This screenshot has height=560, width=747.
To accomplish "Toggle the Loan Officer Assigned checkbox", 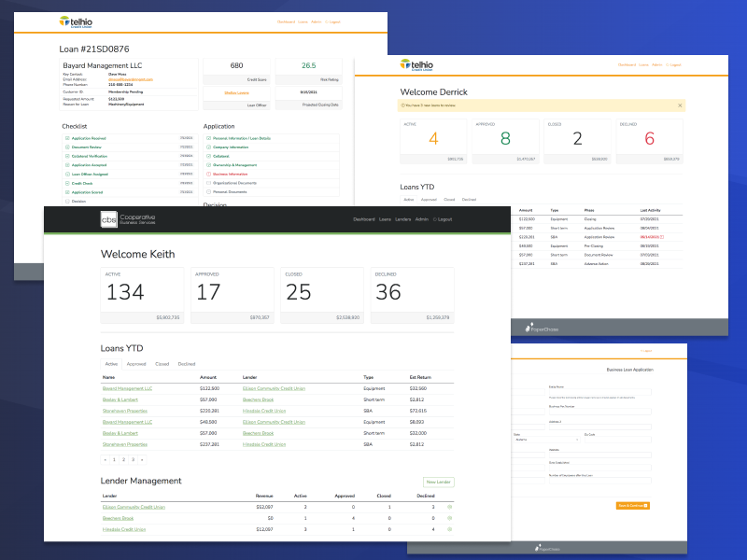I will (67, 175).
